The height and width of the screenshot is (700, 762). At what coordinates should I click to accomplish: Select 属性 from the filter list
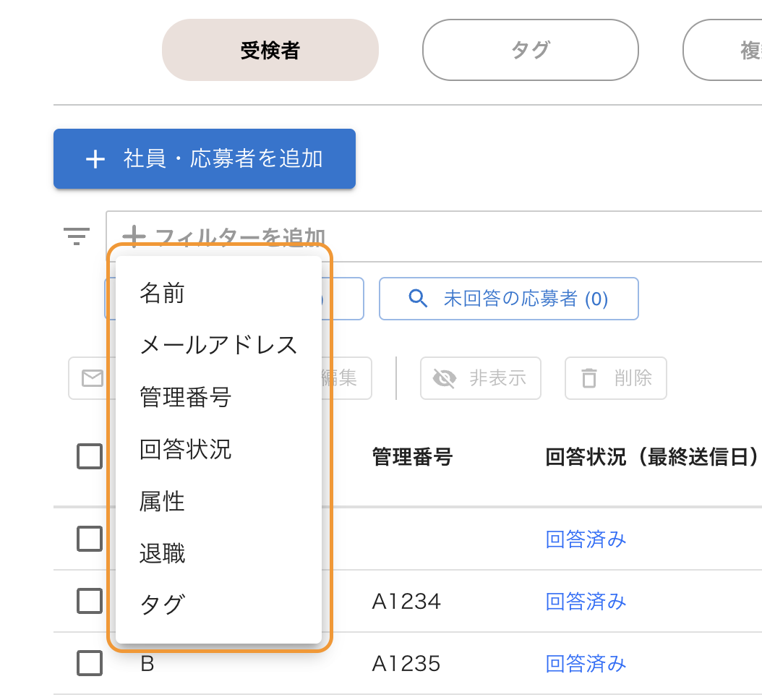pos(163,501)
